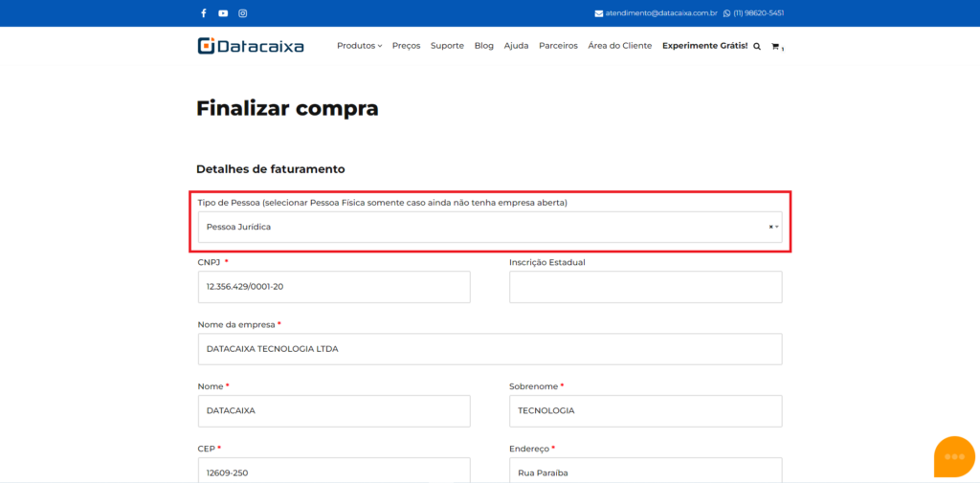Click the envelope email icon

tap(599, 13)
